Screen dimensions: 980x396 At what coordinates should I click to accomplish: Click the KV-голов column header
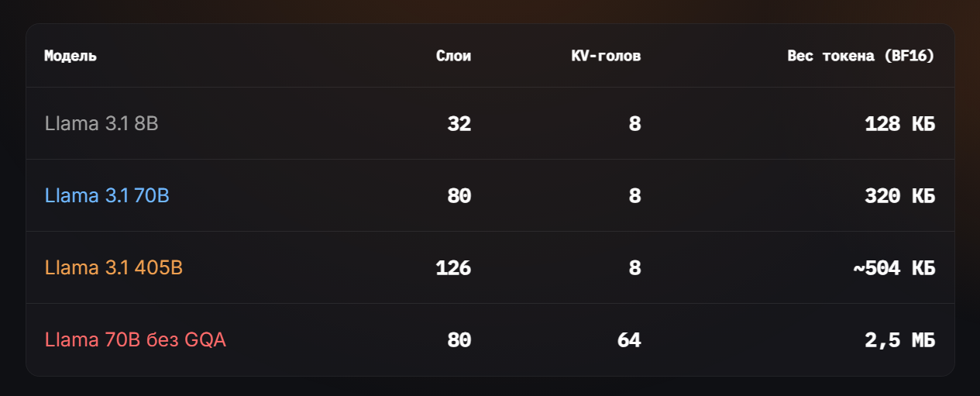pyautogui.click(x=606, y=56)
